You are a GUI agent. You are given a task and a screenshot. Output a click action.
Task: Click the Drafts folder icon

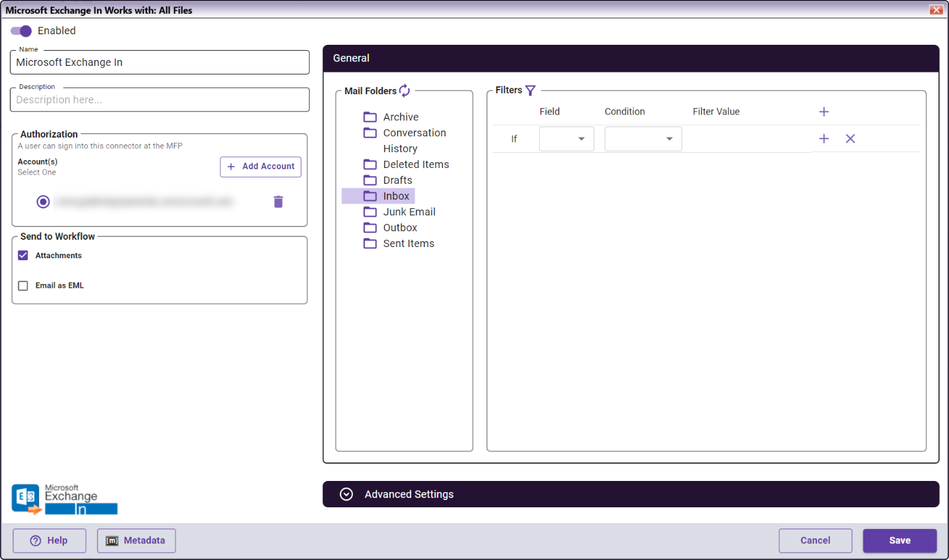pyautogui.click(x=370, y=180)
